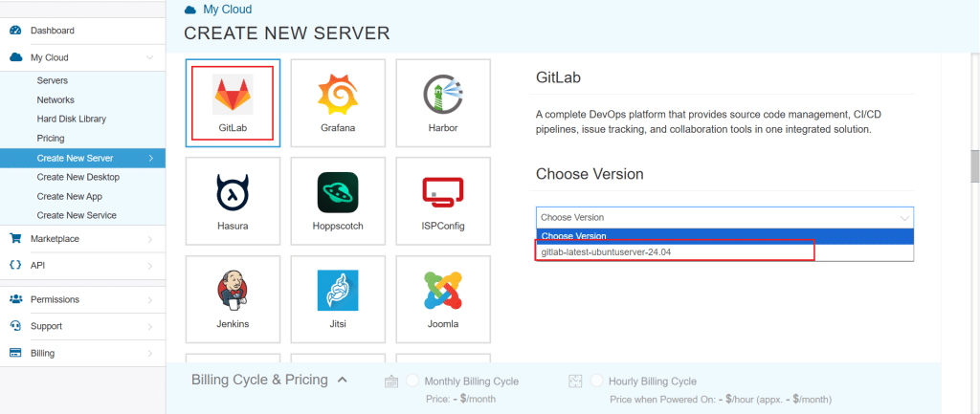
Task: Click the Permissions label
Action: coord(55,299)
